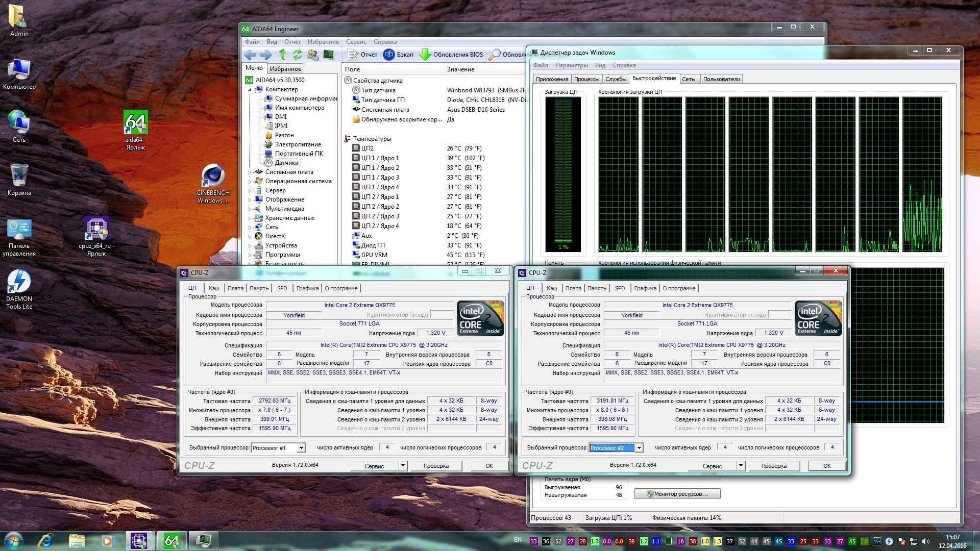Image resolution: width=980 pixels, height=551 pixels.
Task: Click the Обновления BIOS green arrow
Action: (x=425, y=55)
